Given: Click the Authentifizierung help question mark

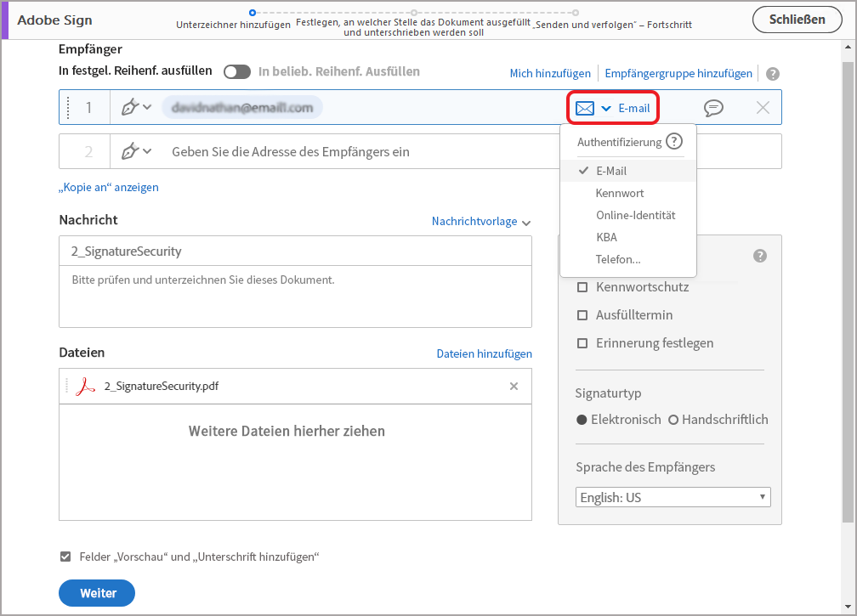Looking at the screenshot, I should click(x=674, y=142).
